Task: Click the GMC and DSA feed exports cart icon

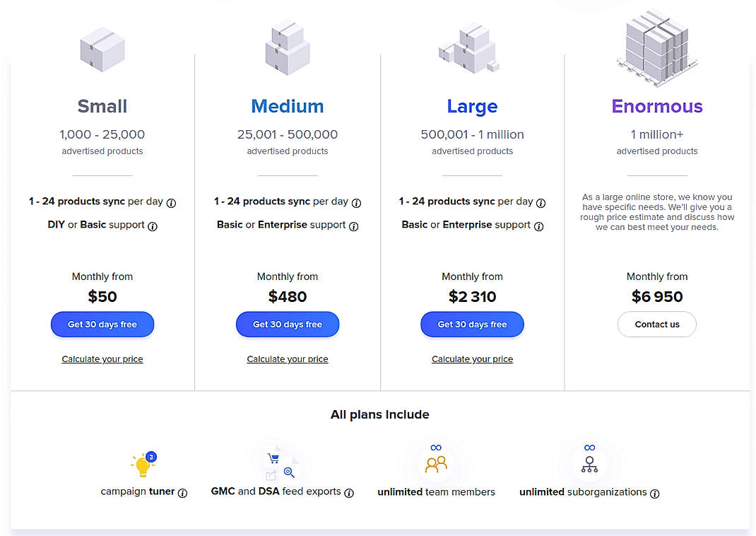Action: click(x=276, y=460)
